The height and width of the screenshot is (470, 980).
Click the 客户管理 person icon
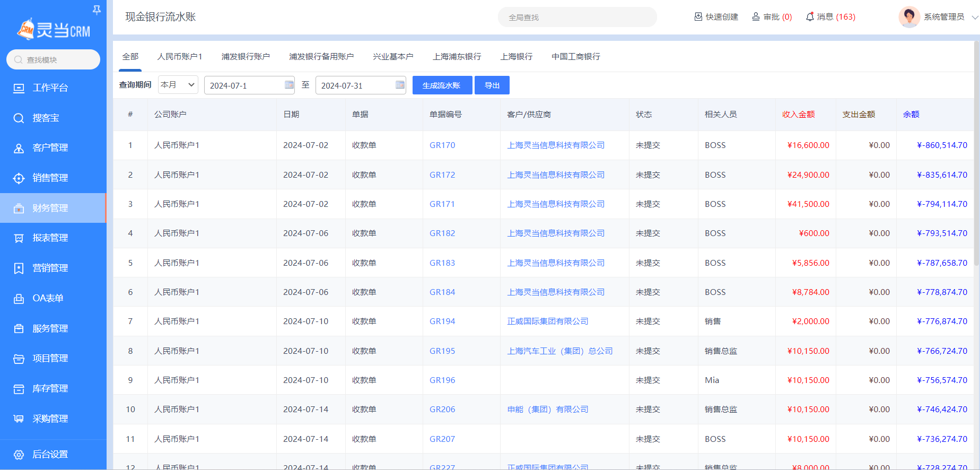click(x=19, y=148)
